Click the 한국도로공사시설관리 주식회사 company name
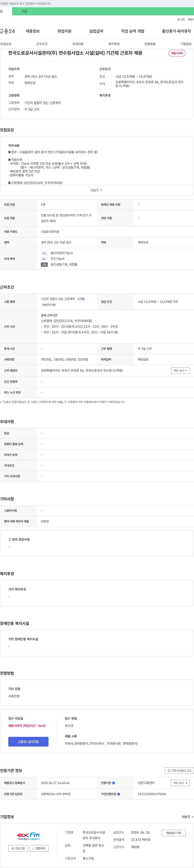Viewport: 194px width, 868px height. tap(94, 835)
